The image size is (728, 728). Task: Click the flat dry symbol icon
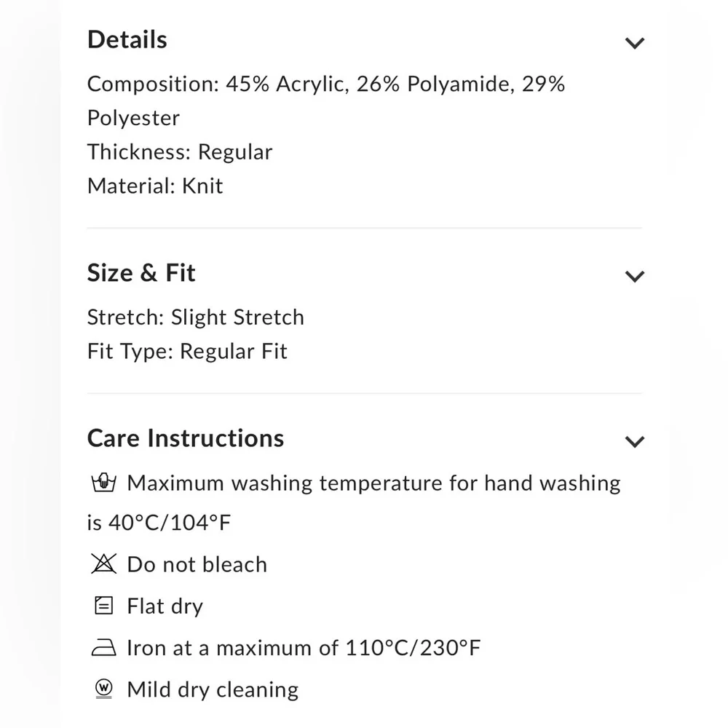point(104,606)
